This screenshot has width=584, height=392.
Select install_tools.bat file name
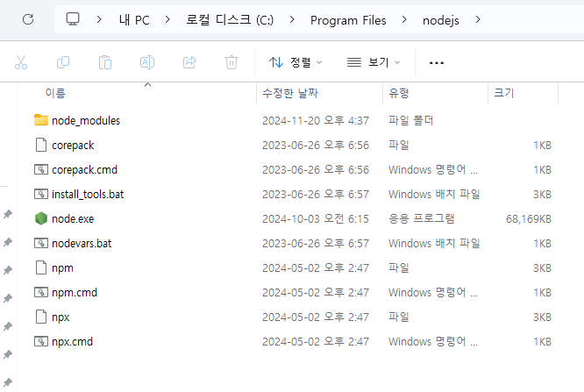[x=88, y=194]
